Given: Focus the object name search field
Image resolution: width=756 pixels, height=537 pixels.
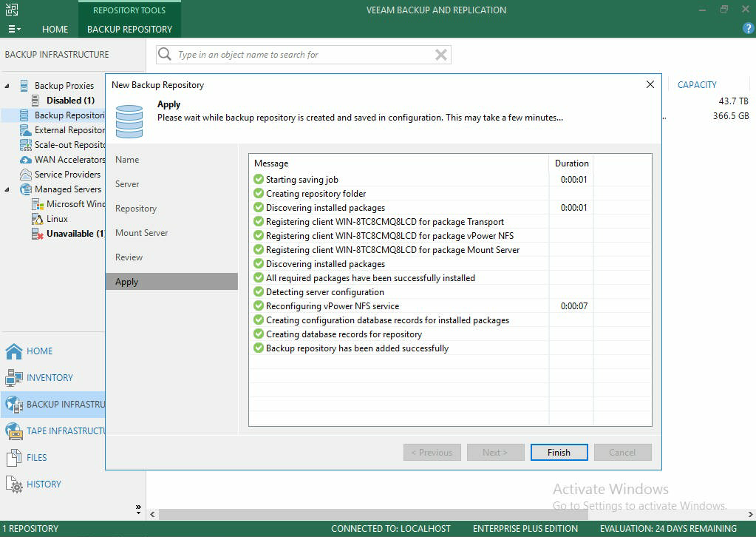Looking at the screenshot, I should click(x=304, y=55).
